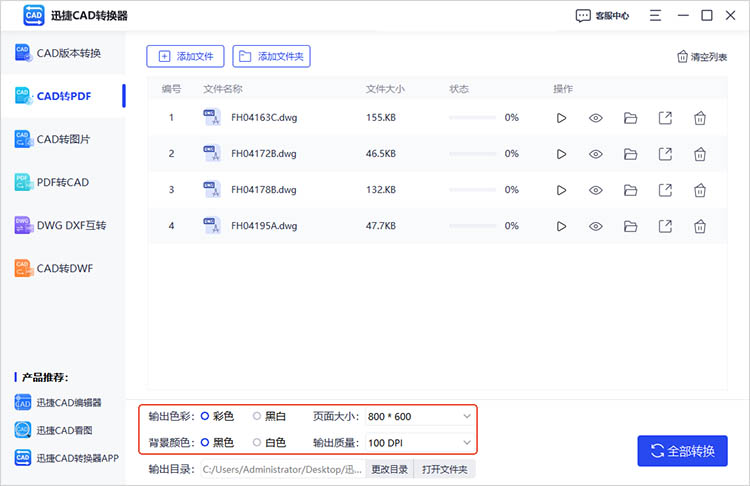This screenshot has height=486, width=750.
Task: Open output folder for FH04178B.dwg
Action: (x=630, y=190)
